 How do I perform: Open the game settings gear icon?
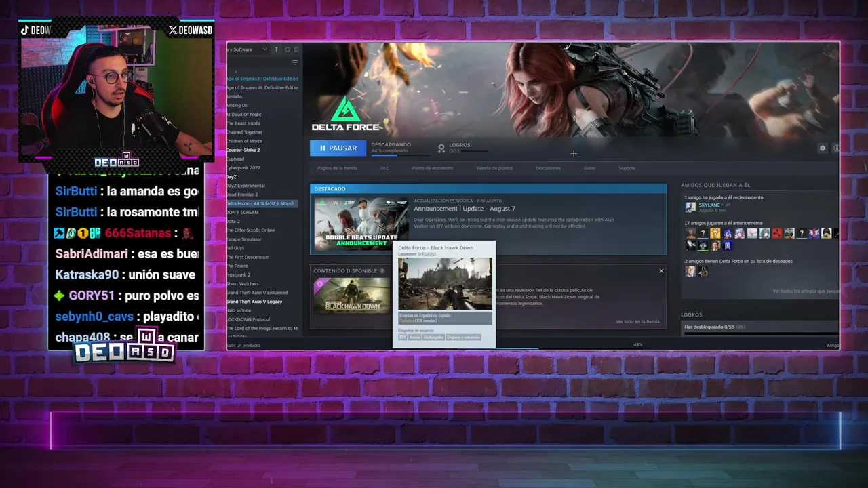[x=823, y=148]
